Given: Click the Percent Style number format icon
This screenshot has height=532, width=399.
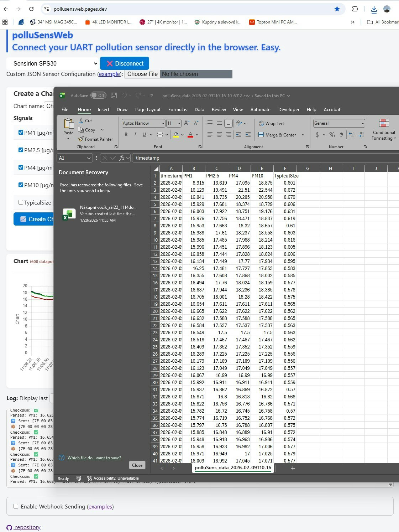Looking at the screenshot, I should coord(332,135).
